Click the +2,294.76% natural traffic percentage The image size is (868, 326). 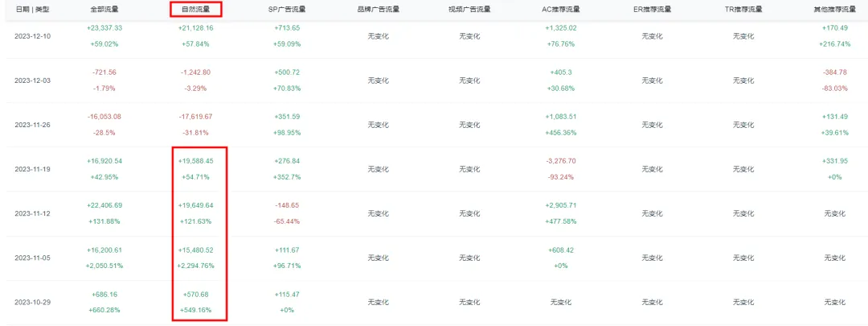(x=196, y=266)
